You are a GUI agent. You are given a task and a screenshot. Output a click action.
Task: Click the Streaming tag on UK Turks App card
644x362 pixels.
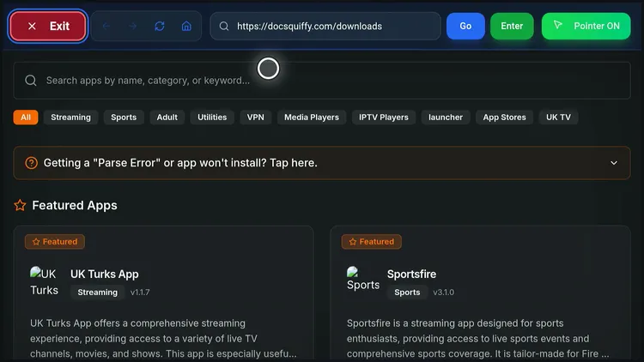[x=97, y=293]
